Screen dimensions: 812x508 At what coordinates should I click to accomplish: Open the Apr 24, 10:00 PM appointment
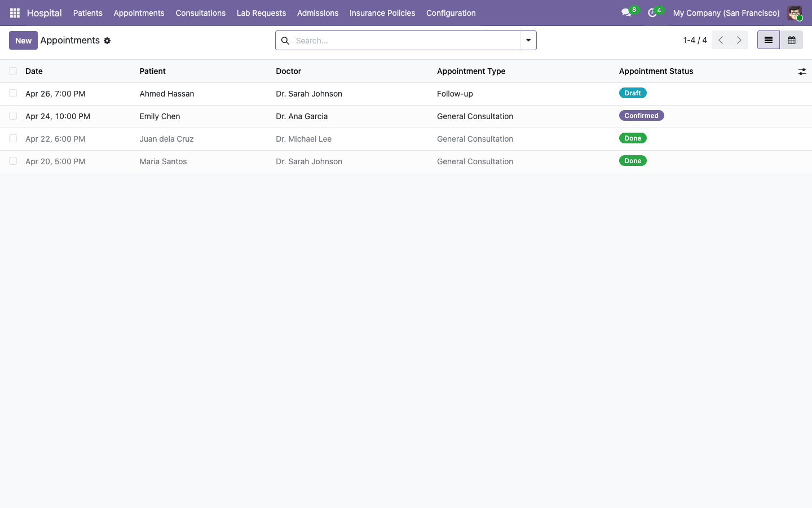tap(58, 116)
